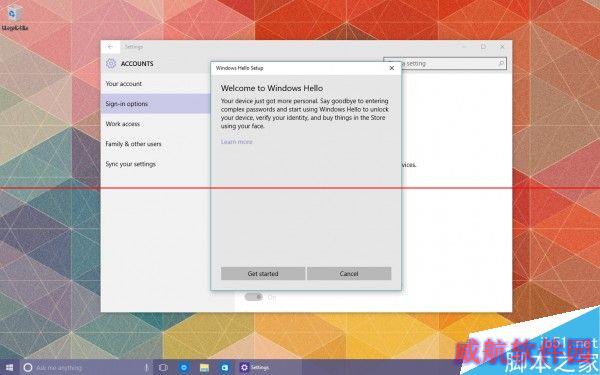The image size is (600, 375).
Task: Select Sign-in options in sidebar
Action: tap(155, 103)
